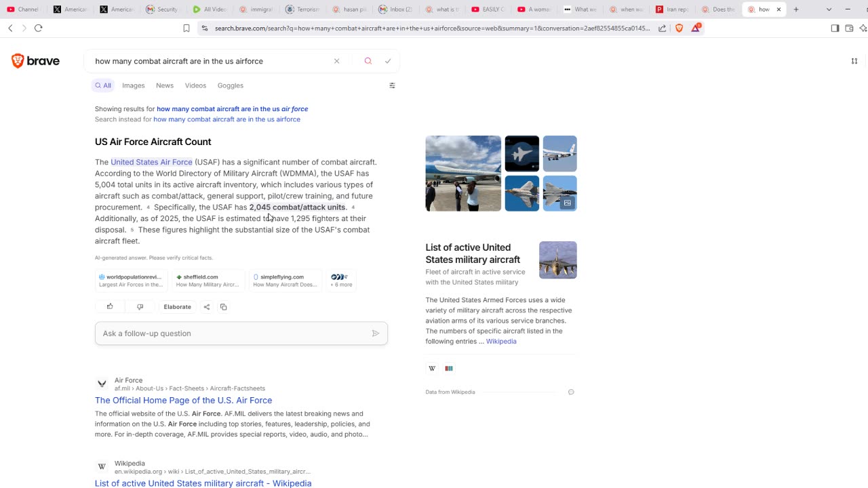Click the Elaborate button

pyautogui.click(x=178, y=307)
